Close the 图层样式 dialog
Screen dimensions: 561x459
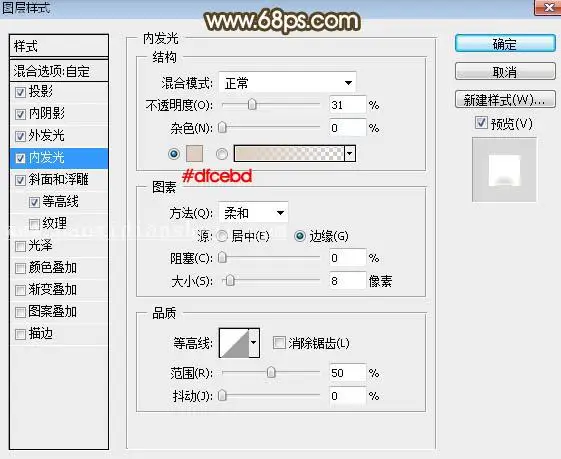tap(548, 7)
